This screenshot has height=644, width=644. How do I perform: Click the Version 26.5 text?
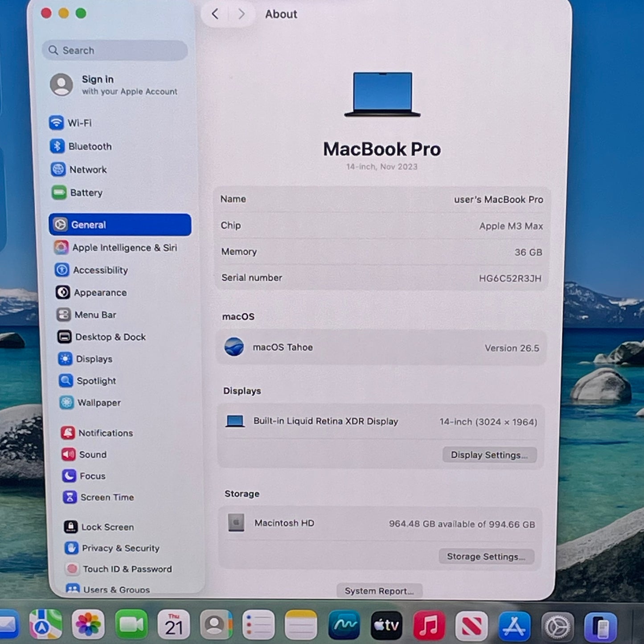pyautogui.click(x=512, y=348)
